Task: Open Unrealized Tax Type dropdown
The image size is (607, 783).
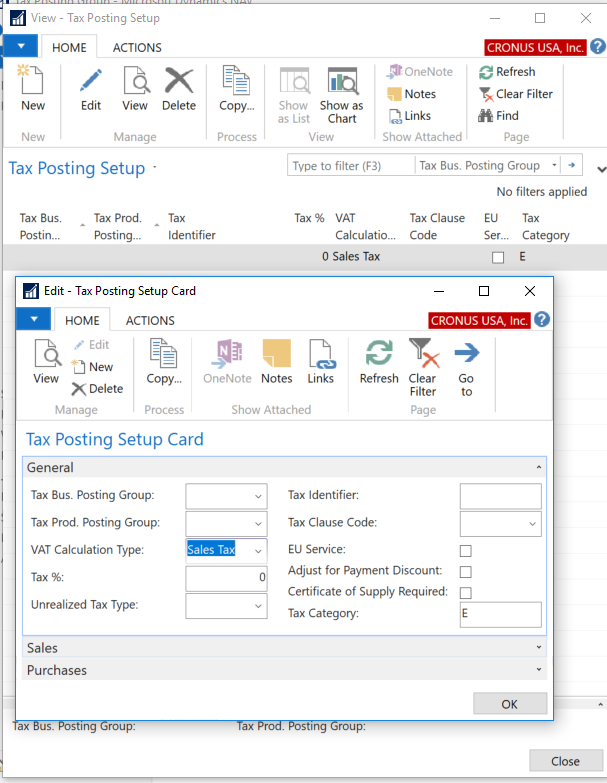Action: 258,606
